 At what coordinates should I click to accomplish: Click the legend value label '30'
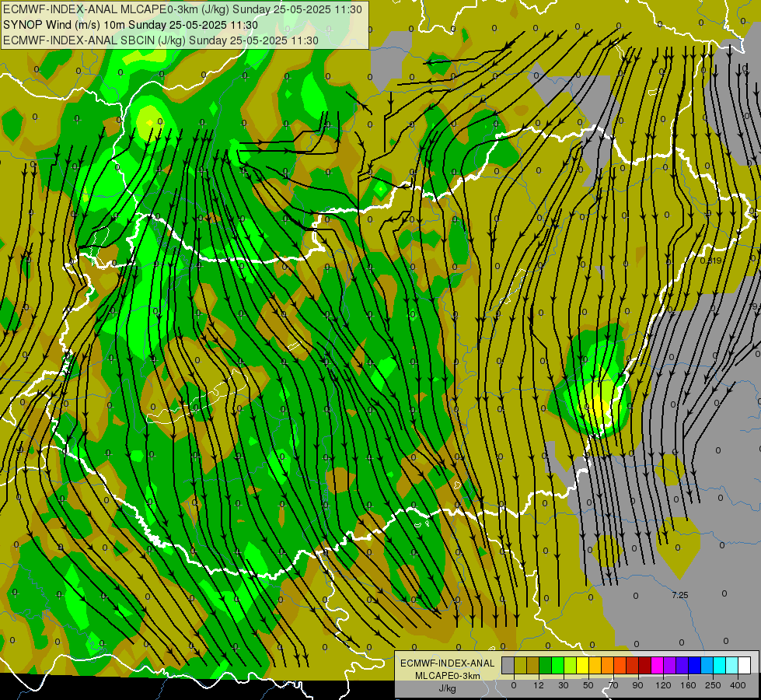[x=564, y=685]
